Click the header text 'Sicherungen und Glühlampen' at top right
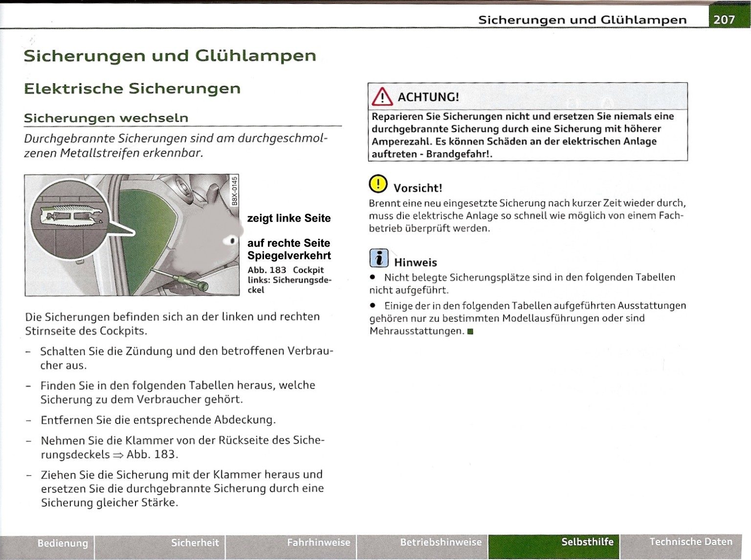Image resolution: width=751 pixels, height=560 pixels. coord(582,20)
